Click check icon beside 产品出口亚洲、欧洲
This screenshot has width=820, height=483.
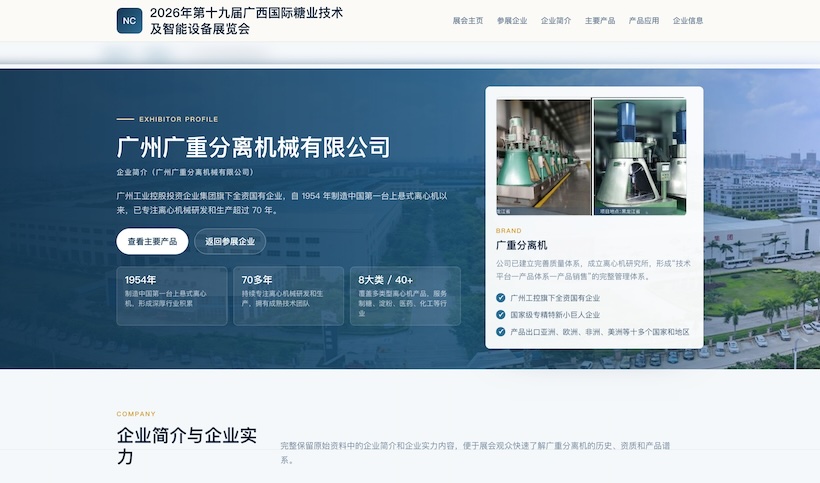point(500,331)
